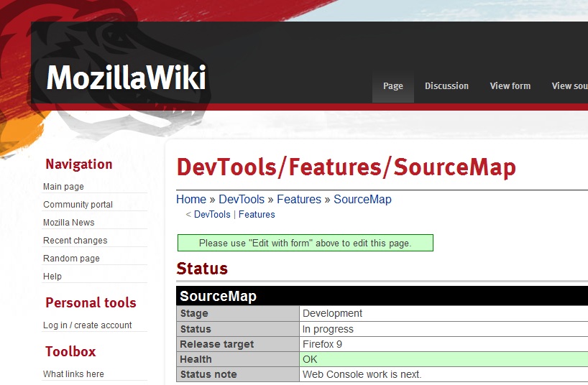Click the Health row label
The height and width of the screenshot is (385, 588).
196,359
